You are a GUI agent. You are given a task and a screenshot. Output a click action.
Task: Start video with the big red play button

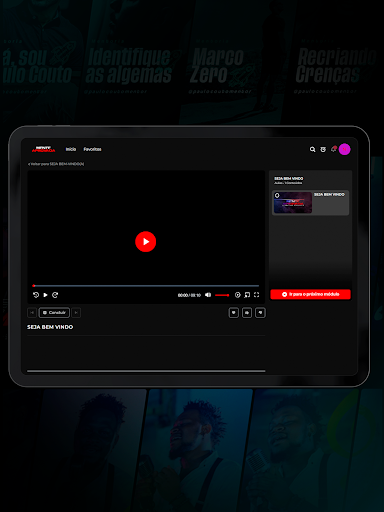tap(146, 242)
